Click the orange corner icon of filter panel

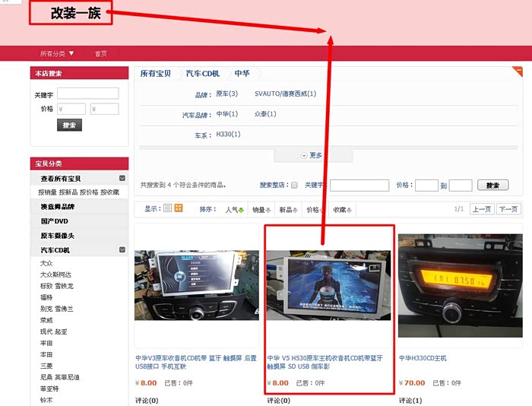(x=518, y=71)
